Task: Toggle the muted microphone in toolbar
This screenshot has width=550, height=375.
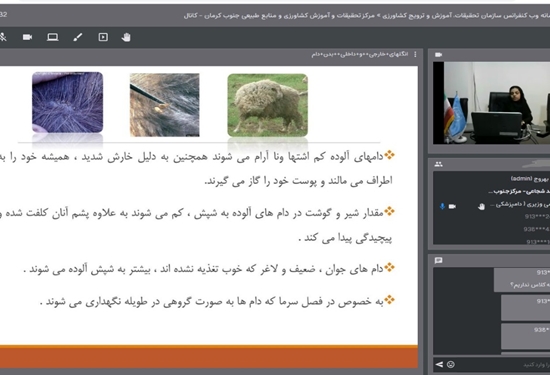Action: click(2, 37)
